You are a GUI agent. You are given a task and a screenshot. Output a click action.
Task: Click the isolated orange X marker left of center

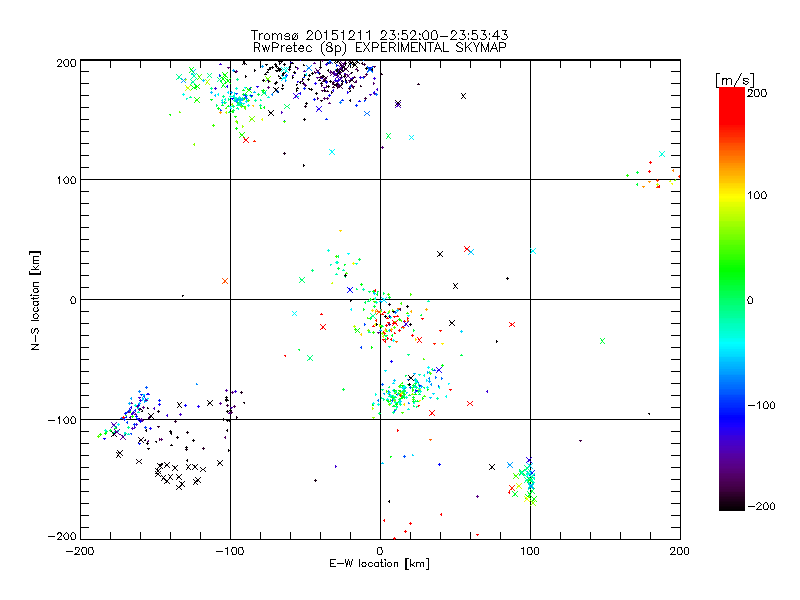pyautogui.click(x=225, y=281)
